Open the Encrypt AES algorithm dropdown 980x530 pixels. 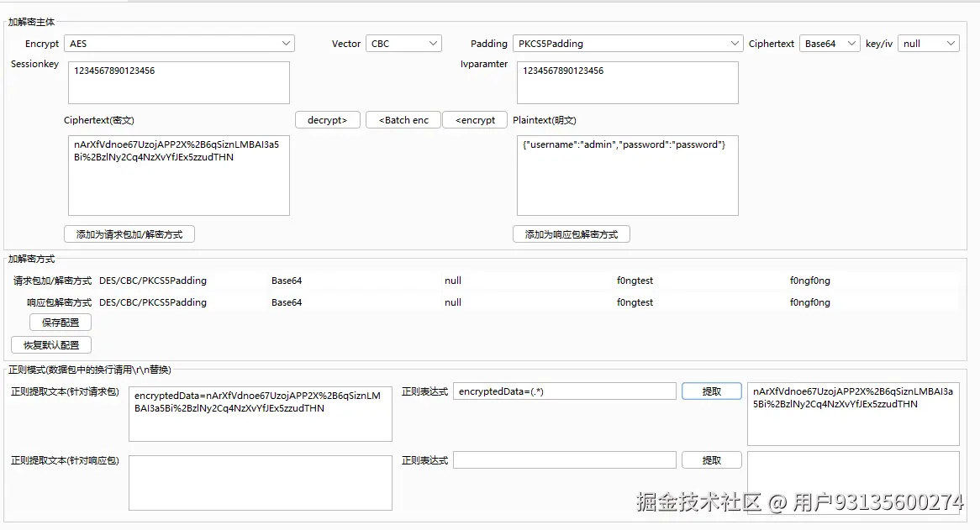pos(179,43)
